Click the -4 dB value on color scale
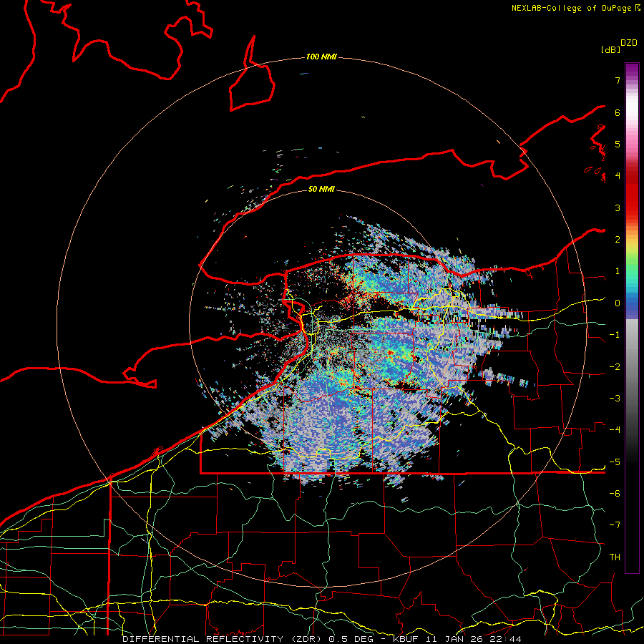 615,430
